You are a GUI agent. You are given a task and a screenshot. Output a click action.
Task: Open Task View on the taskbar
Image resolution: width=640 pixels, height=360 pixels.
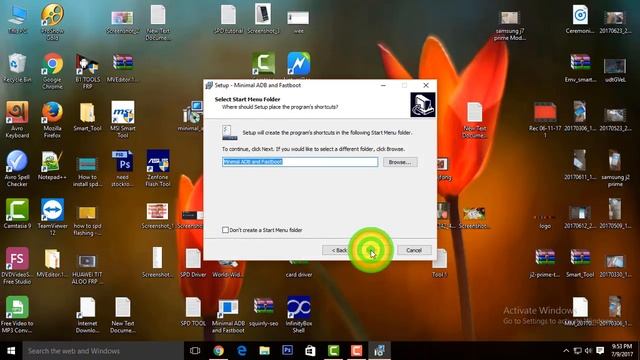[x=195, y=351]
